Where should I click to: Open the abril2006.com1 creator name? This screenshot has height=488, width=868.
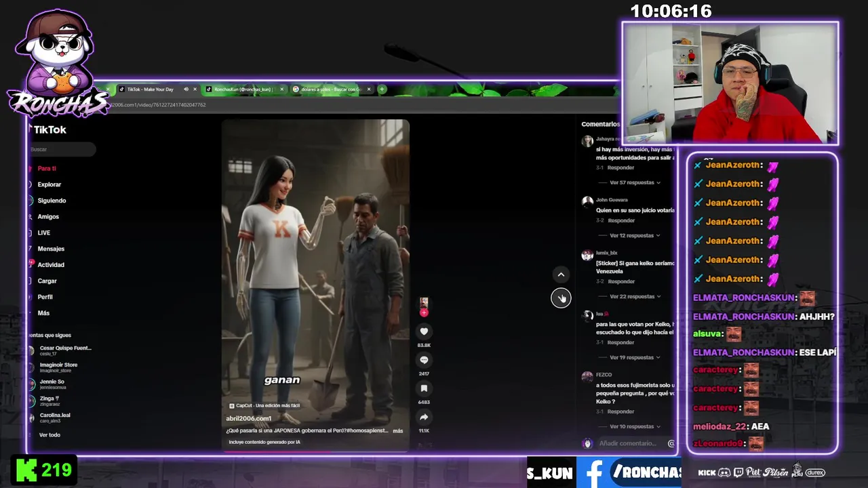(x=249, y=418)
